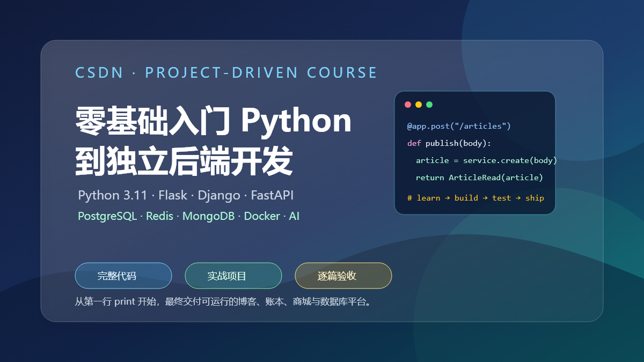The height and width of the screenshot is (362, 644).
Task: Click the @app.post("/articles") code line
Action: (459, 126)
